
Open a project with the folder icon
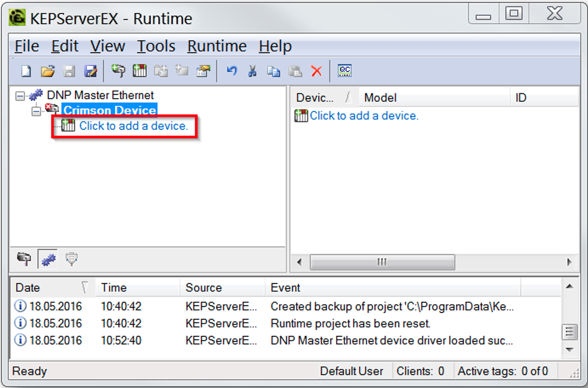(48, 71)
